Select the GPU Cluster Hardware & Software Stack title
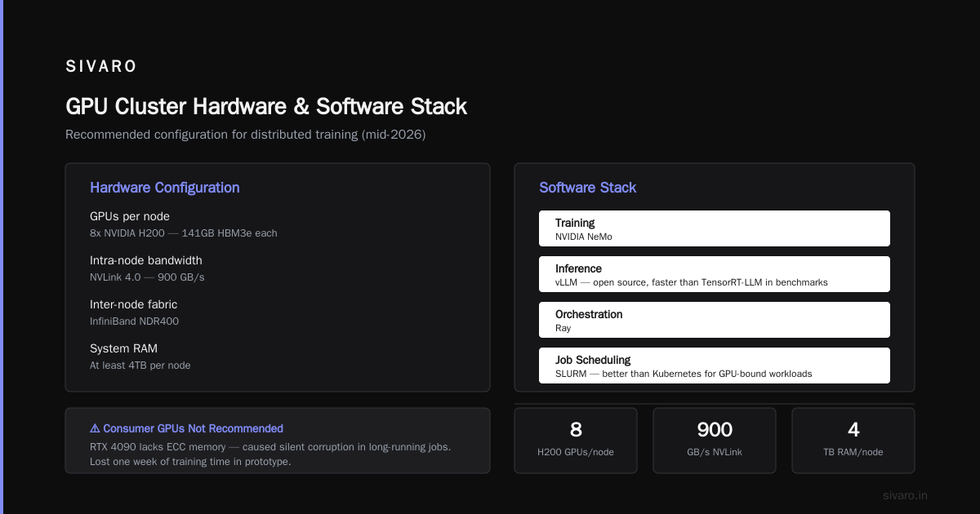The height and width of the screenshot is (514, 980). (266, 106)
